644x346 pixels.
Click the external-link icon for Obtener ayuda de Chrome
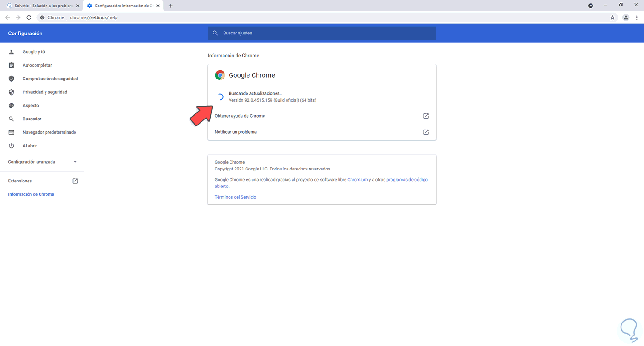pos(426,116)
